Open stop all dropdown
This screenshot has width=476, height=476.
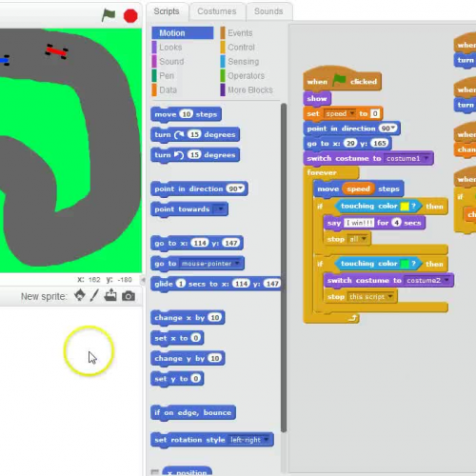pos(364,239)
